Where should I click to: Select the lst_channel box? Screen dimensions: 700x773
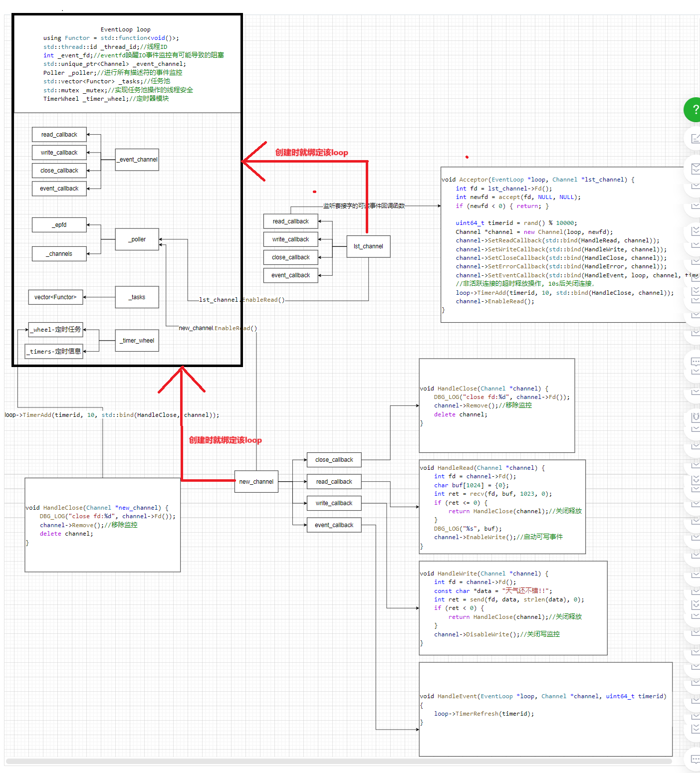pyautogui.click(x=369, y=246)
